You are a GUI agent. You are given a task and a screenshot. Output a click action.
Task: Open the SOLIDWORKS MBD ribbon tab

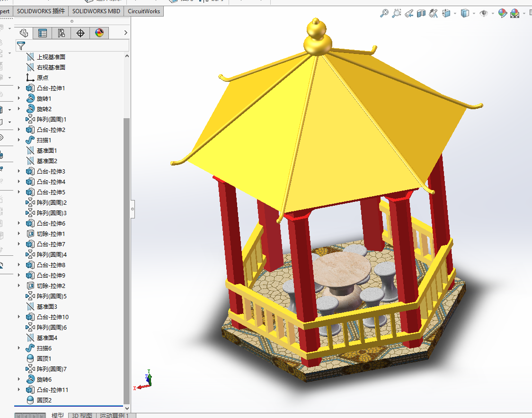[97, 11]
